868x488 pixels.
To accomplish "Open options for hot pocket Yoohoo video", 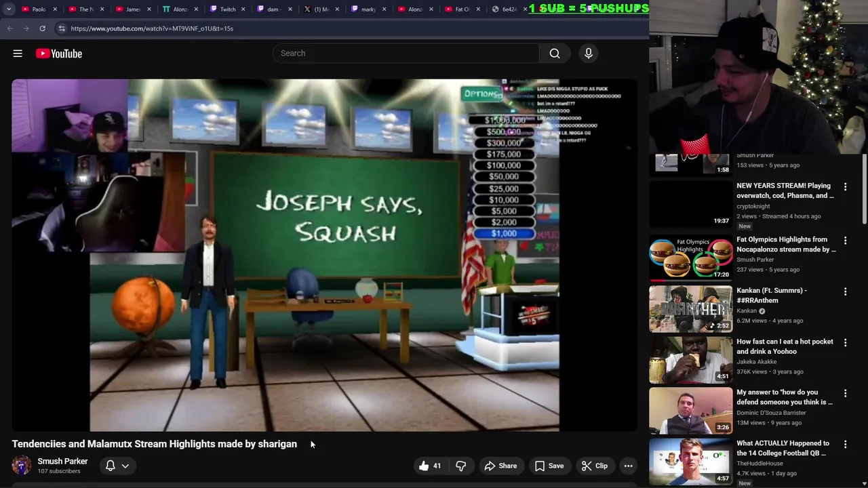I will point(845,343).
